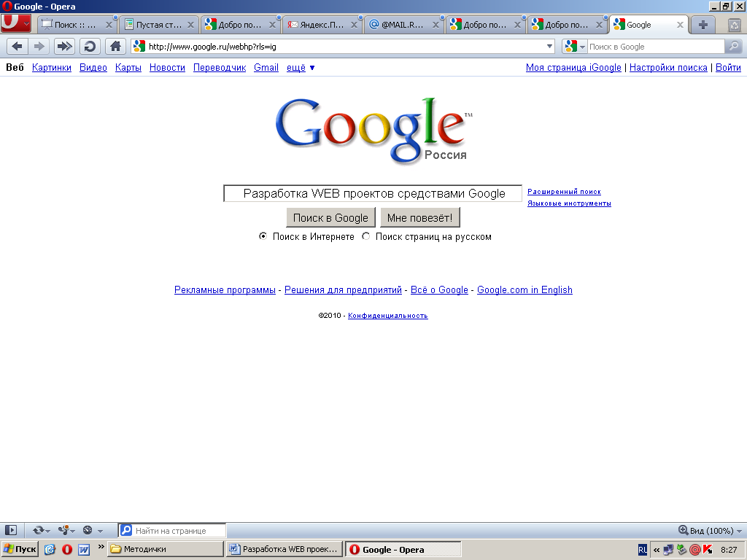Viewport: 747px width, 560px height.
Task: Open Google.com in English link
Action: point(525,290)
